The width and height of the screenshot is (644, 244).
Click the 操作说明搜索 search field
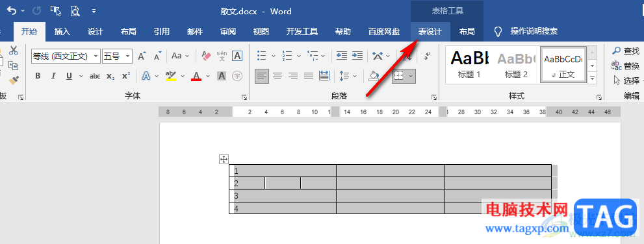click(x=534, y=32)
